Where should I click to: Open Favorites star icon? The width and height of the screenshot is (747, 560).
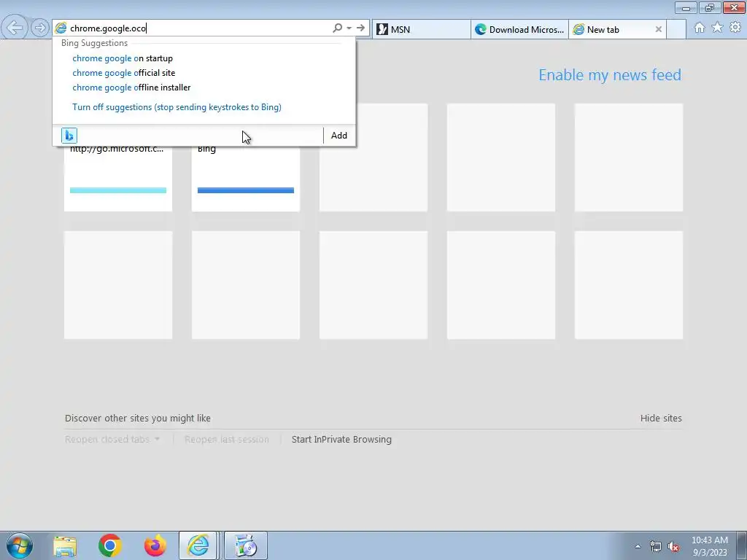pos(717,28)
